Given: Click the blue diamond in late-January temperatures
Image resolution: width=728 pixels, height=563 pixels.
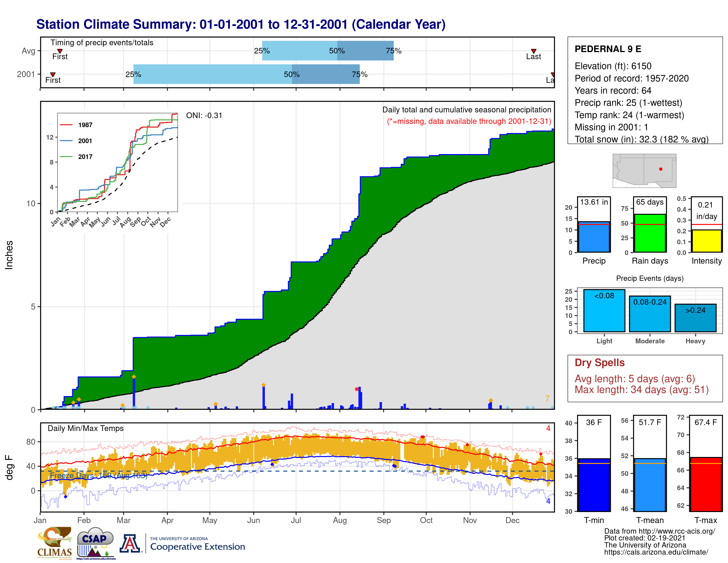Looking at the screenshot, I should click(66, 497).
